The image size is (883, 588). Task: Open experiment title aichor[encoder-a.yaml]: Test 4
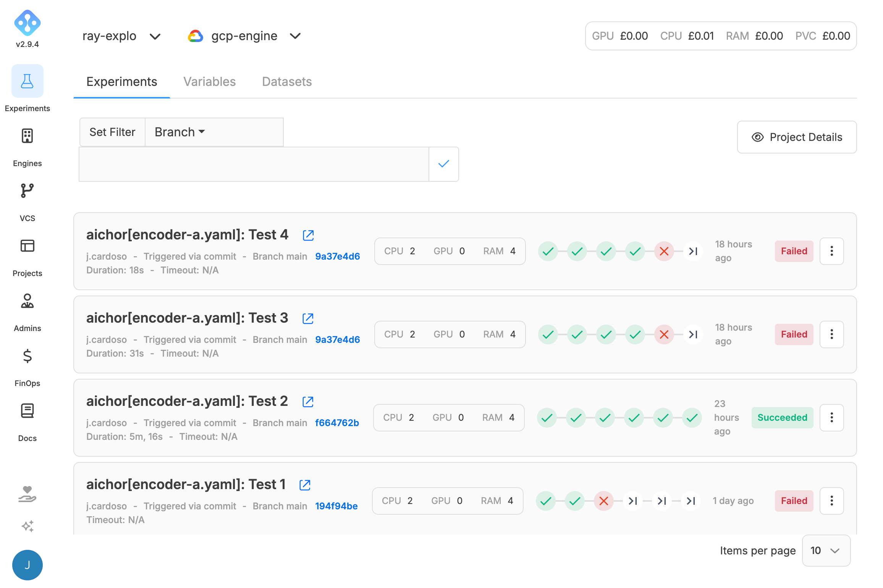pos(187,235)
